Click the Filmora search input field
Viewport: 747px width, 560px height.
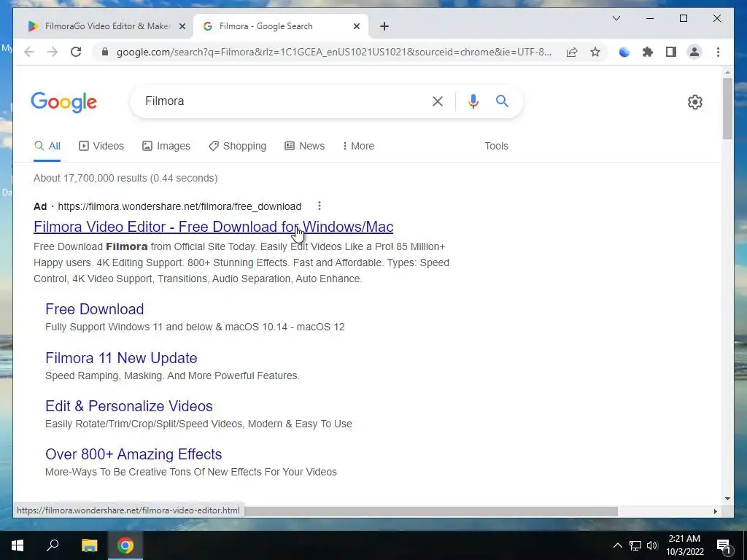pos(281,101)
